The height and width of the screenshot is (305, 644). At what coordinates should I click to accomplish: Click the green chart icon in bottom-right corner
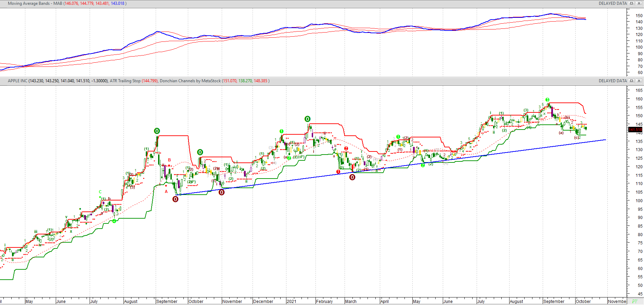tap(635, 302)
